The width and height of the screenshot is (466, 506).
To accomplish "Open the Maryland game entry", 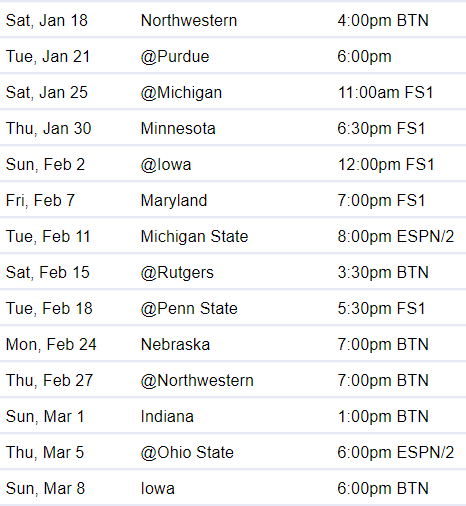I will pos(174,201).
